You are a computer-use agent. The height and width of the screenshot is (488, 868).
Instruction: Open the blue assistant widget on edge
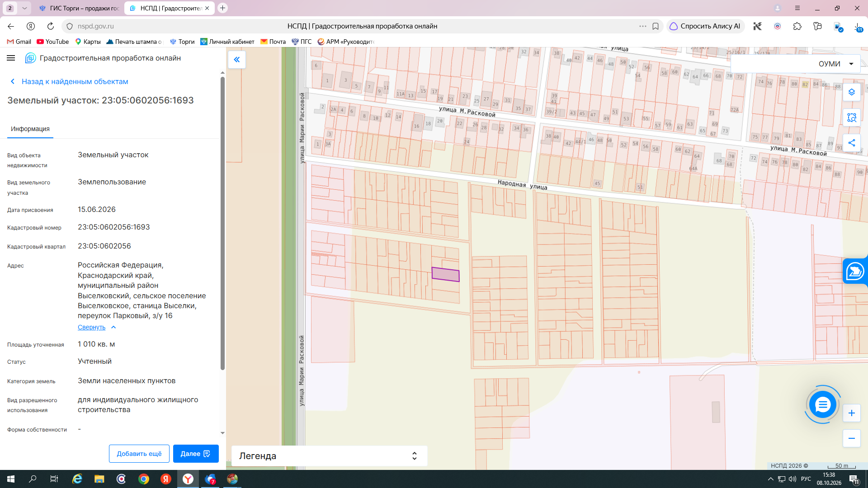click(855, 271)
